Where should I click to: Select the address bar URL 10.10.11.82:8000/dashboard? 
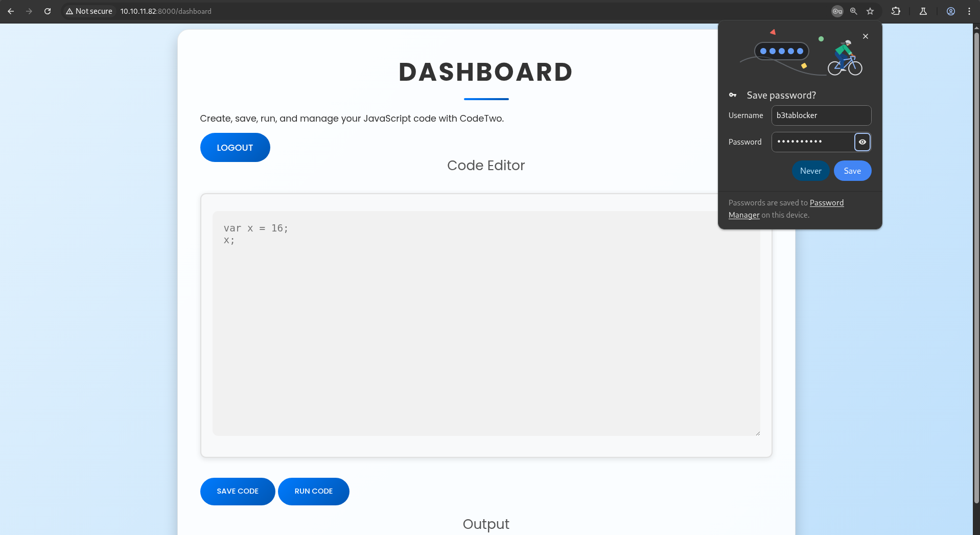tap(166, 11)
